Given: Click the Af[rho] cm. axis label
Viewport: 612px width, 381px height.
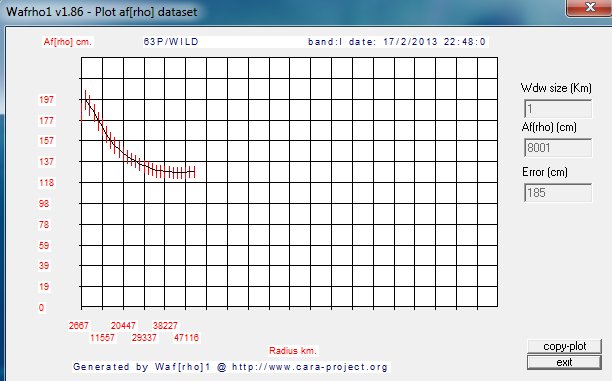Looking at the screenshot, I should coord(68,42).
